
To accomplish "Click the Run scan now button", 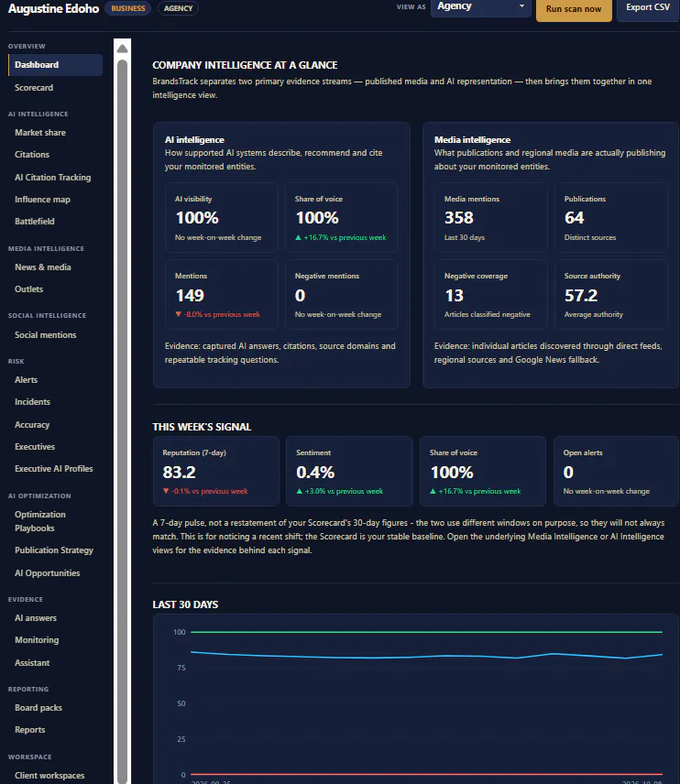I will point(574,9).
